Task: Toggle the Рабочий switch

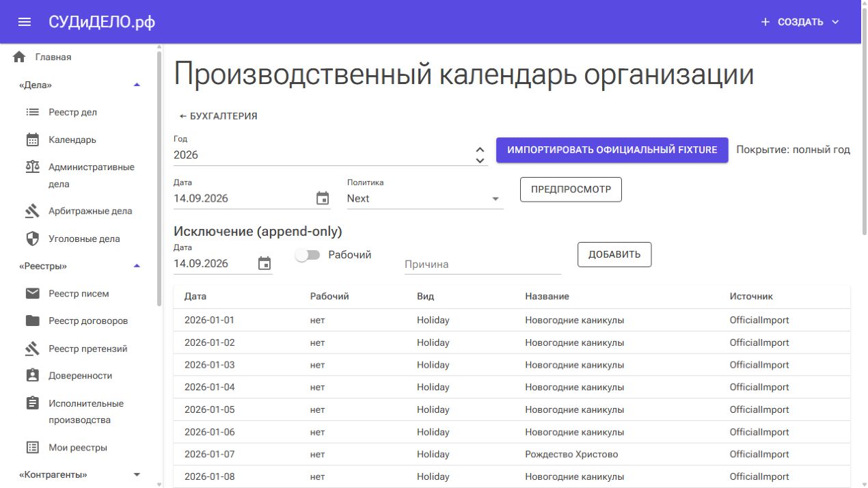Action: tap(308, 255)
